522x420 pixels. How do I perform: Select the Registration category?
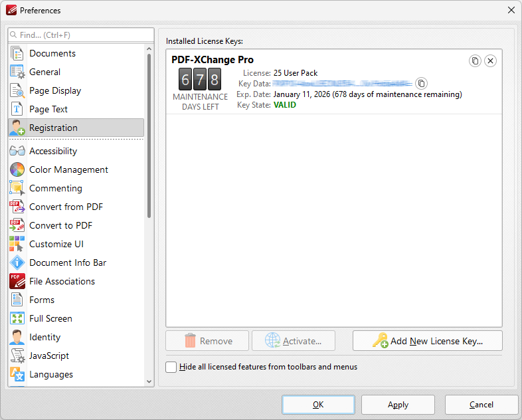(x=76, y=128)
